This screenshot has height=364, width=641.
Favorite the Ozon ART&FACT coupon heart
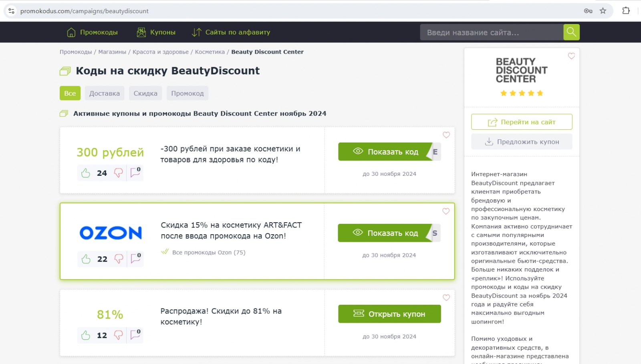(446, 211)
